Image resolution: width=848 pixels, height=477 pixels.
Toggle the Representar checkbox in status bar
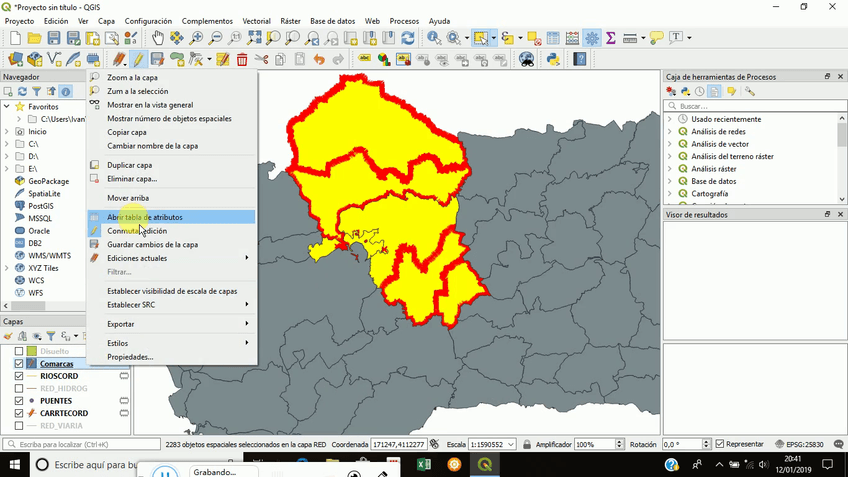pyautogui.click(x=718, y=444)
